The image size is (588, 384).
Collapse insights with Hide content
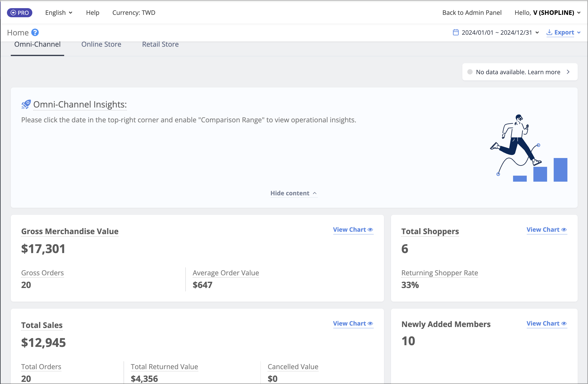tap(294, 193)
